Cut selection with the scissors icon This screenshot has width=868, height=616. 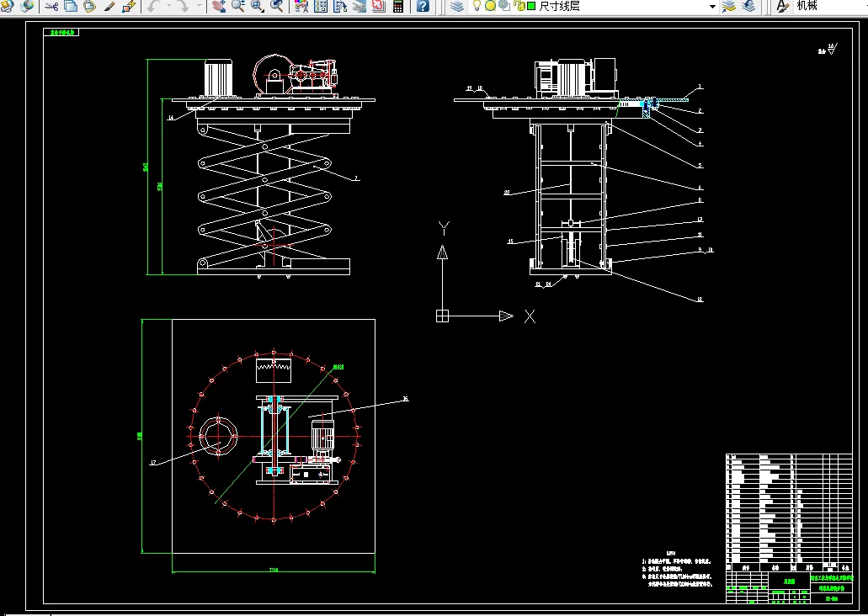[x=51, y=6]
